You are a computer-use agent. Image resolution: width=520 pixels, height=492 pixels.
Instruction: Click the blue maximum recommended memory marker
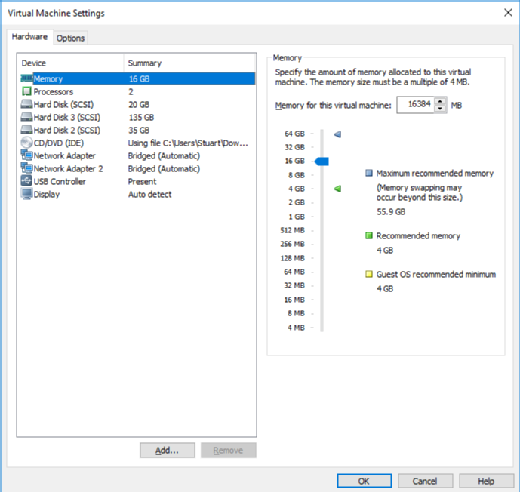tap(337, 134)
